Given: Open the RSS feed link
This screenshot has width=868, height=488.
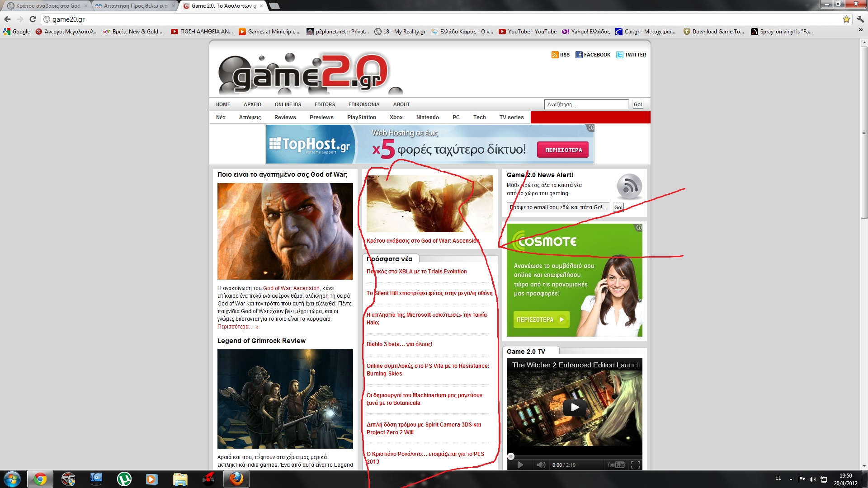Looking at the screenshot, I should pyautogui.click(x=561, y=55).
